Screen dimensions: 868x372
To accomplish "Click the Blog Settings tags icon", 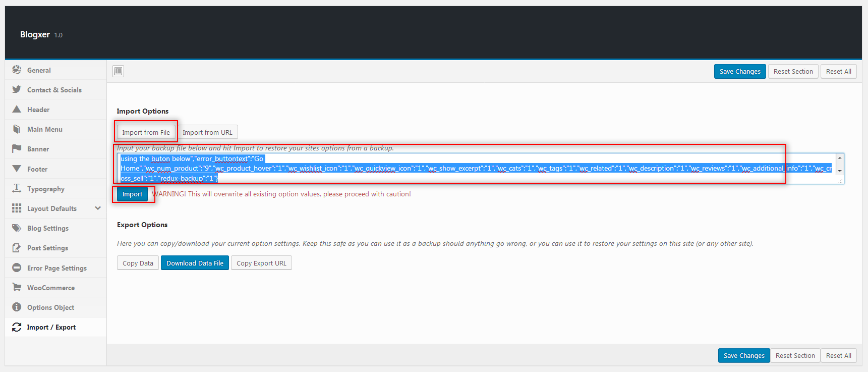I will 17,228.
